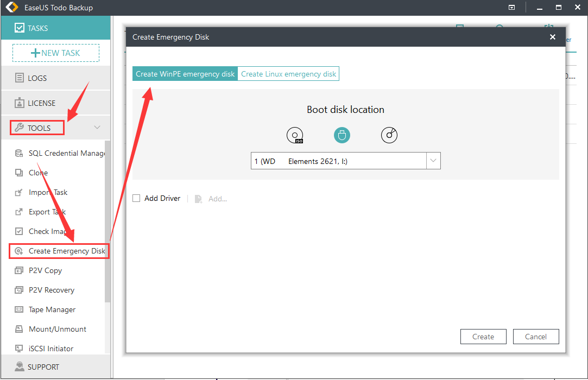The height and width of the screenshot is (380, 588).
Task: Click the Tape Manager icon
Action: click(19, 309)
